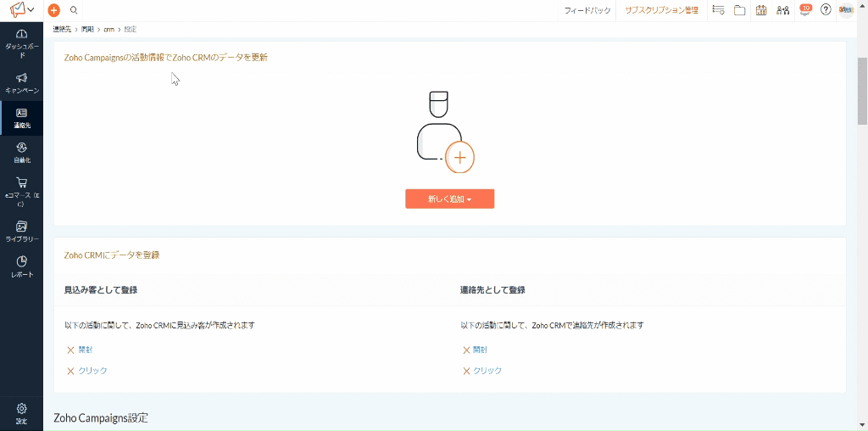The width and height of the screenshot is (868, 431).
Task: Open レポート in sidebar
Action: point(21,267)
